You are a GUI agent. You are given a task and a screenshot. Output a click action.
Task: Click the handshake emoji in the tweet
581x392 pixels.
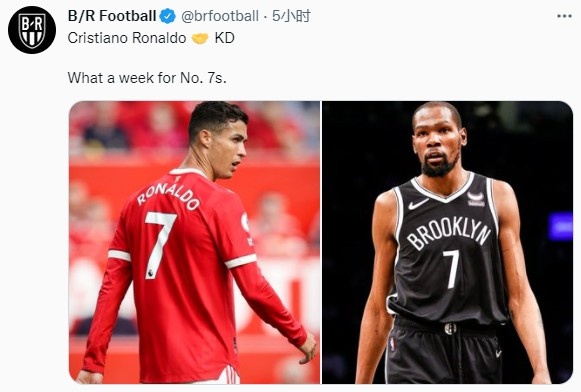(x=200, y=38)
